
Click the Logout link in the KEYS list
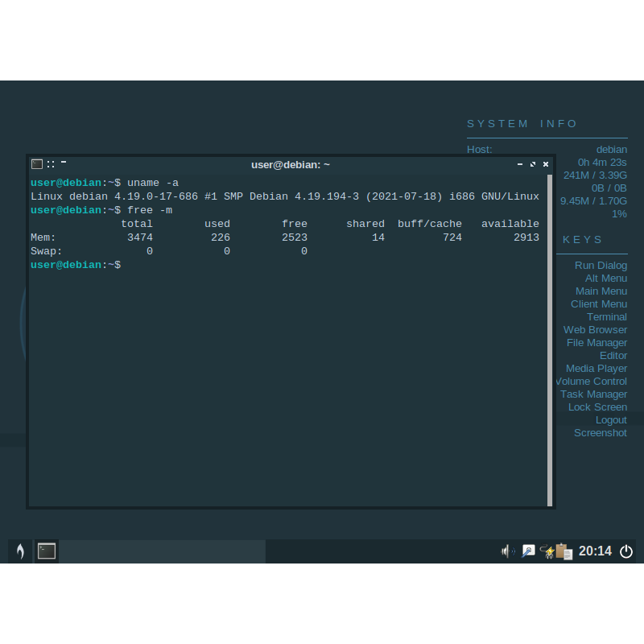[611, 419]
